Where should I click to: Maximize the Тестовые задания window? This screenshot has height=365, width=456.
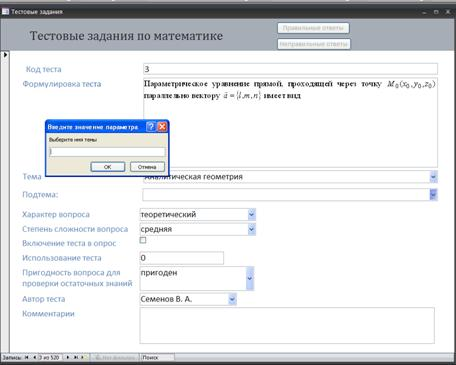pos(436,12)
